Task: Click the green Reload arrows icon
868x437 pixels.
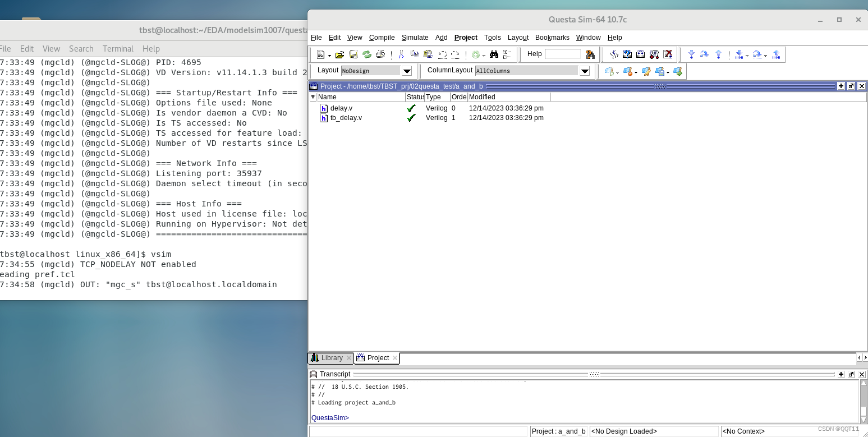Action: [367, 54]
